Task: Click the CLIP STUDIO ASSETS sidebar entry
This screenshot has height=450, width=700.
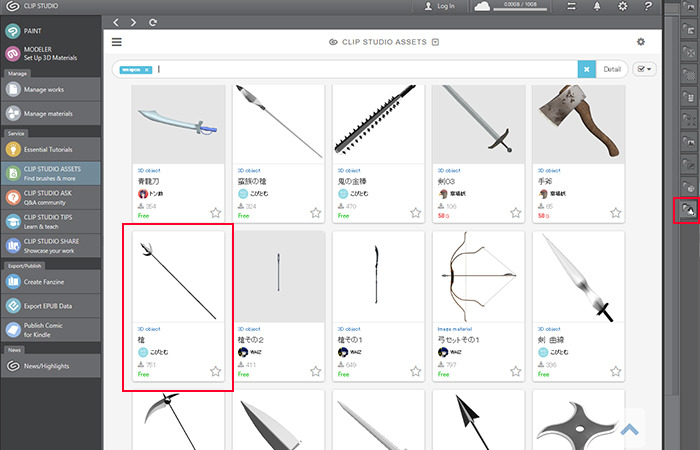Action: [50, 173]
